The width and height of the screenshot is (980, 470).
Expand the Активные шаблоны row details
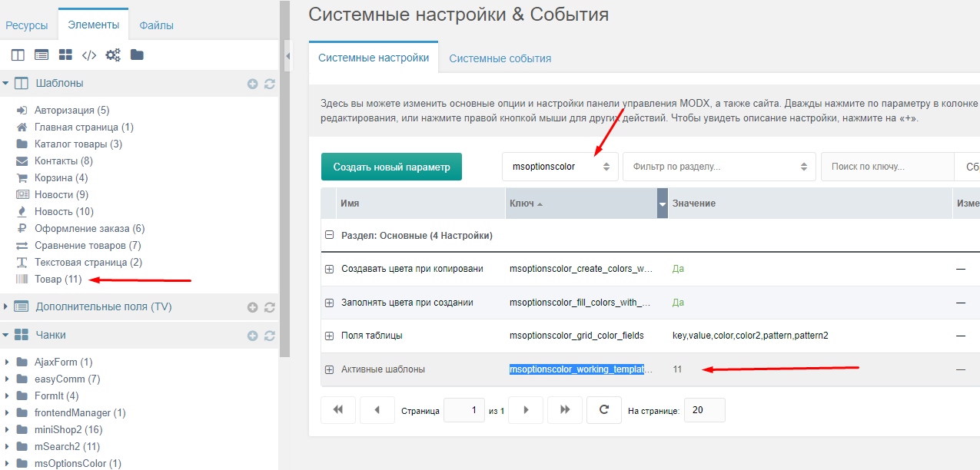coord(329,369)
